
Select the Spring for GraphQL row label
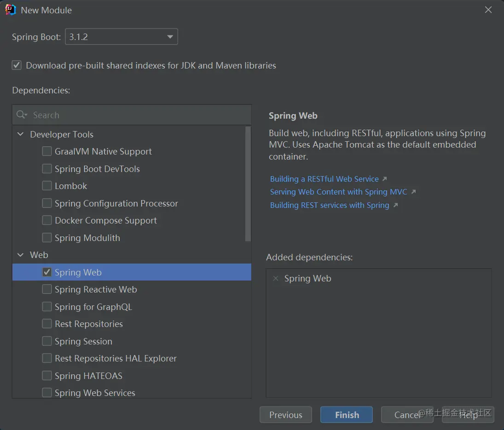[x=93, y=307]
